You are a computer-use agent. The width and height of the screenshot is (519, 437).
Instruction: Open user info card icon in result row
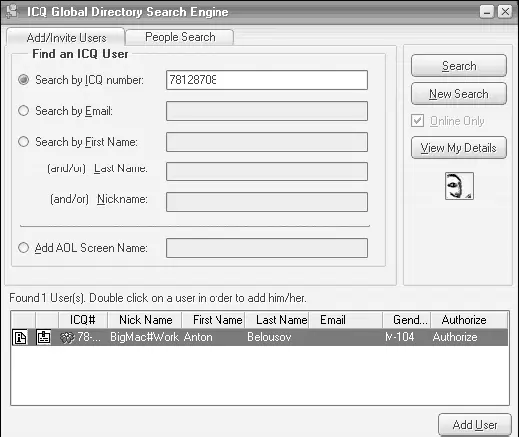click(43, 337)
